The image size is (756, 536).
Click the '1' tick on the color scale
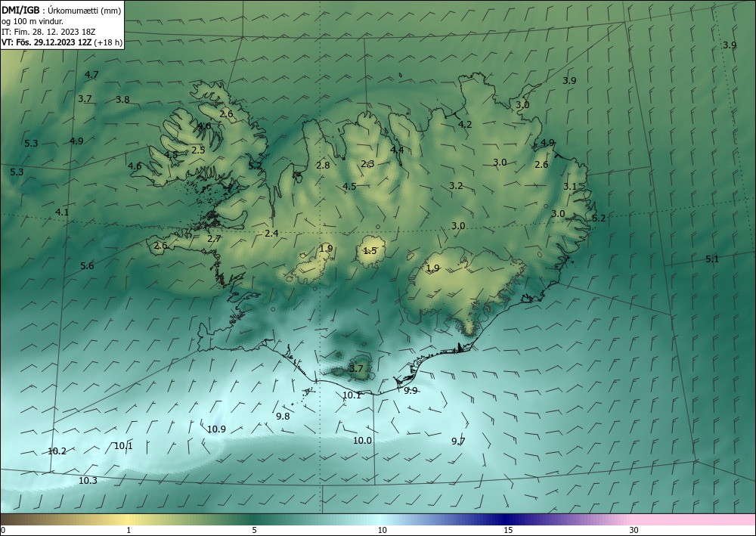[x=129, y=530]
